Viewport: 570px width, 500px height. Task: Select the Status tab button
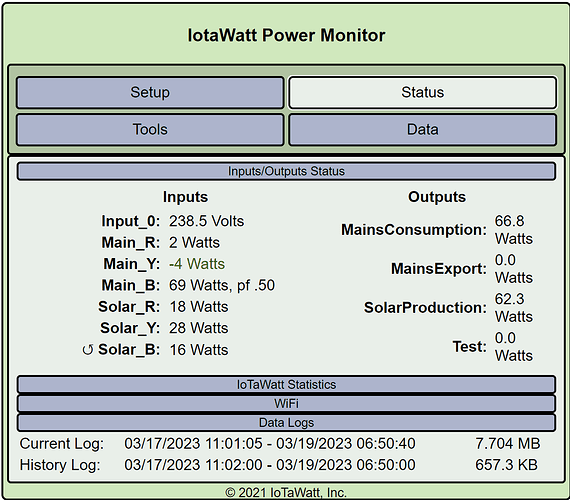[422, 92]
